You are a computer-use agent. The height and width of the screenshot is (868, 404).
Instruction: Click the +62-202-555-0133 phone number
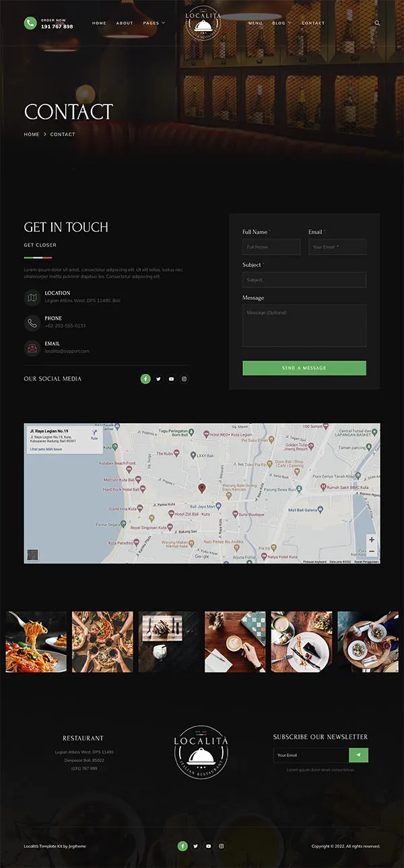[65, 326]
